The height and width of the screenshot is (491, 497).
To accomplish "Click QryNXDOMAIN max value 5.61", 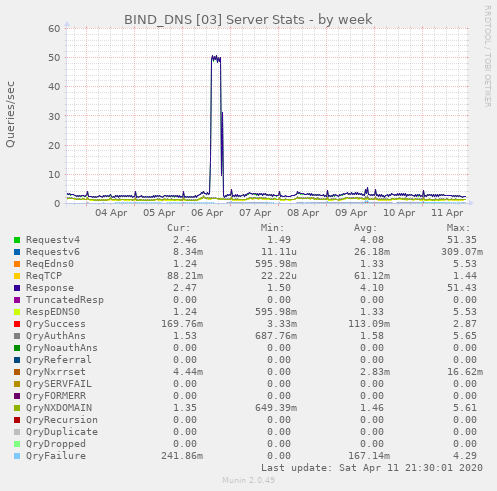I will (465, 408).
